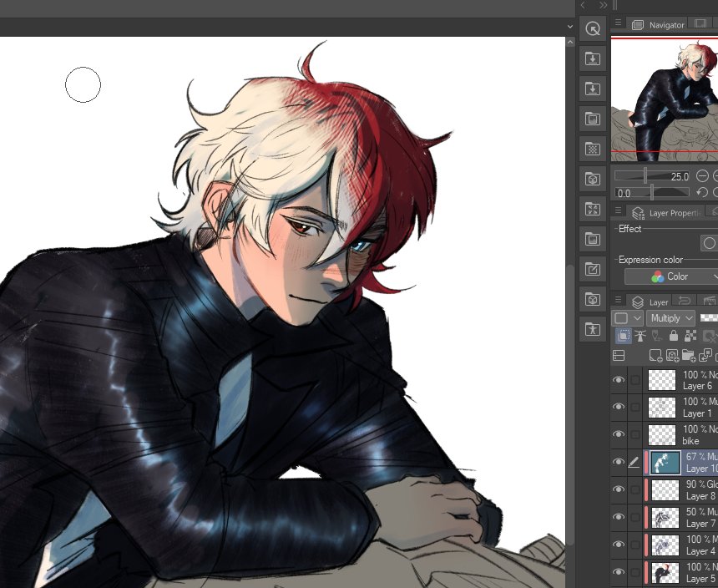Open the canvas tab list dropdown arrow

coord(569,27)
